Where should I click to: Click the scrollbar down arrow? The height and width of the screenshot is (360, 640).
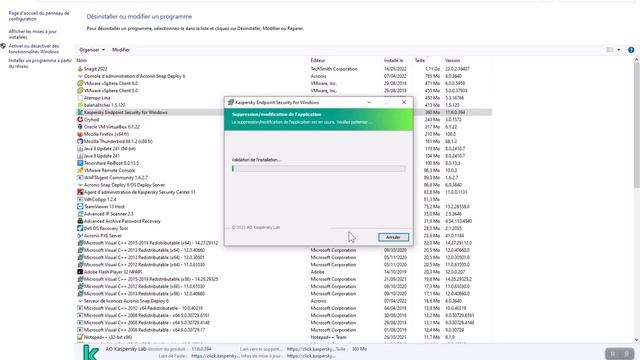coord(637,340)
